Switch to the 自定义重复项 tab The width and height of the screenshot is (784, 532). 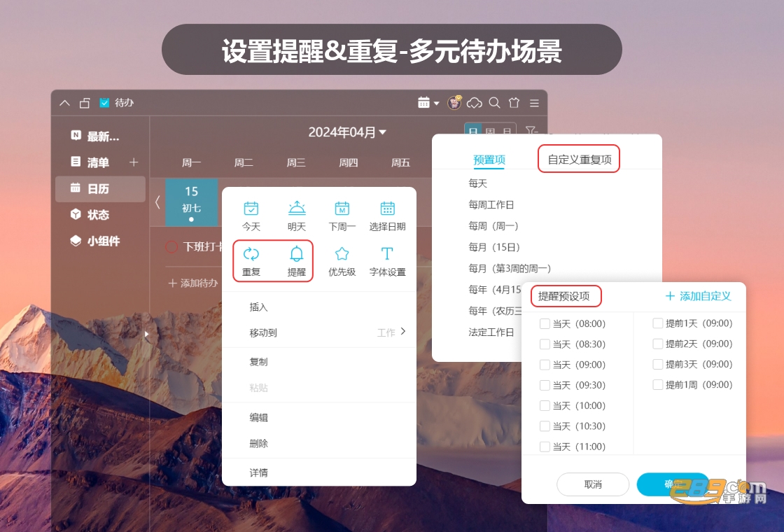579,160
